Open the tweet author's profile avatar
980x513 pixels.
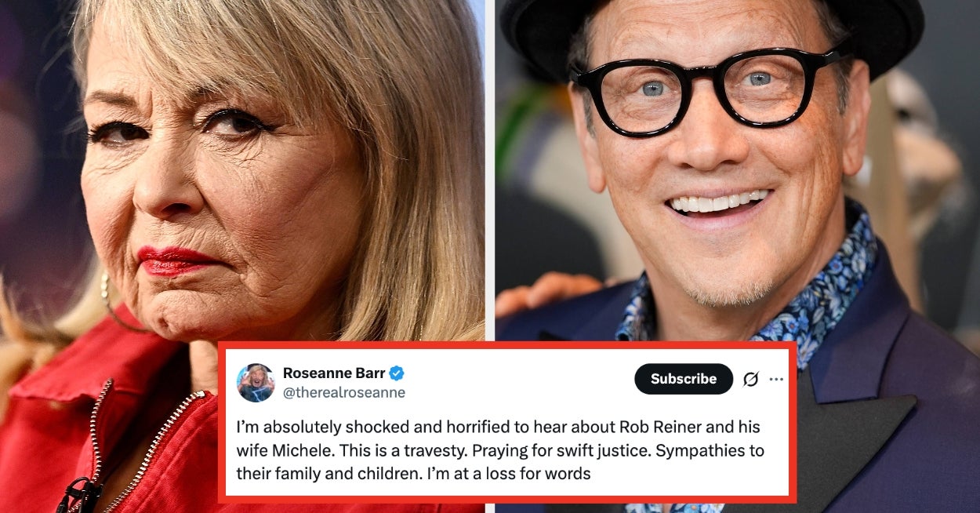256,383
